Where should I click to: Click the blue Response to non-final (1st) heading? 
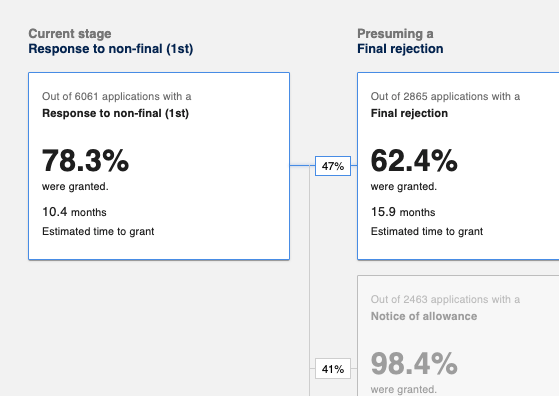[111, 49]
